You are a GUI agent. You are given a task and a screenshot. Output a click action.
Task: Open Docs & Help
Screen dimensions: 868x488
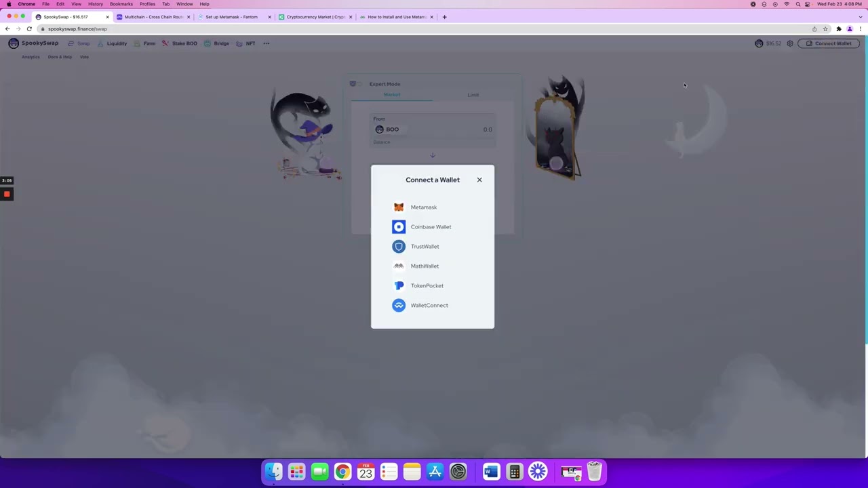point(60,57)
